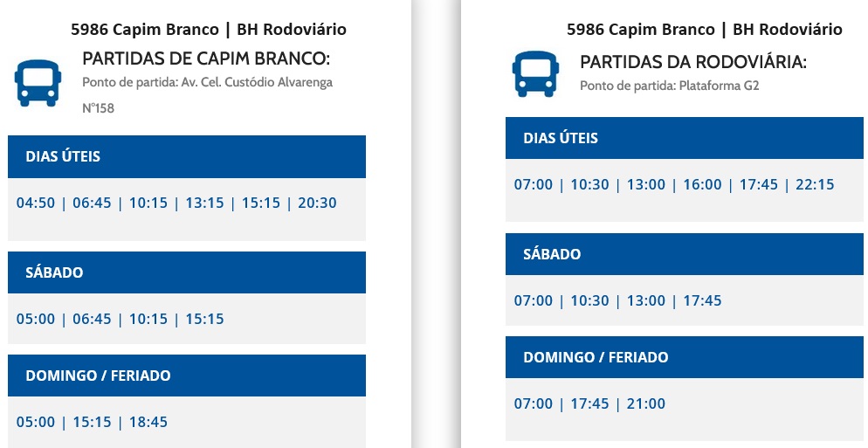Click the bus icon beside Partidas da Rodoviária
The width and height of the screenshot is (868, 448).
(535, 74)
